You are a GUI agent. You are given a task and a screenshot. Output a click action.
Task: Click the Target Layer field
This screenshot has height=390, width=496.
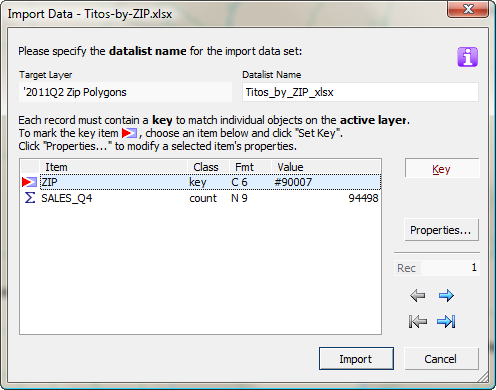click(x=125, y=92)
